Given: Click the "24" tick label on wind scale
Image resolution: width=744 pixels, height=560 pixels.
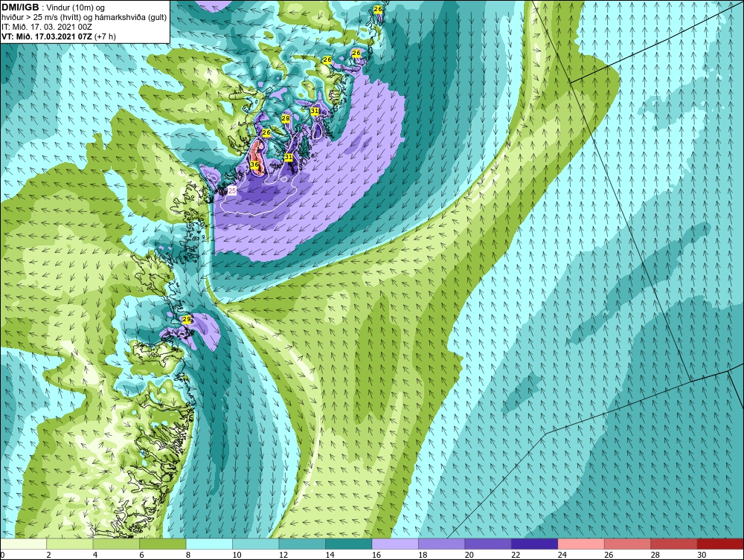Looking at the screenshot, I should point(562,555).
